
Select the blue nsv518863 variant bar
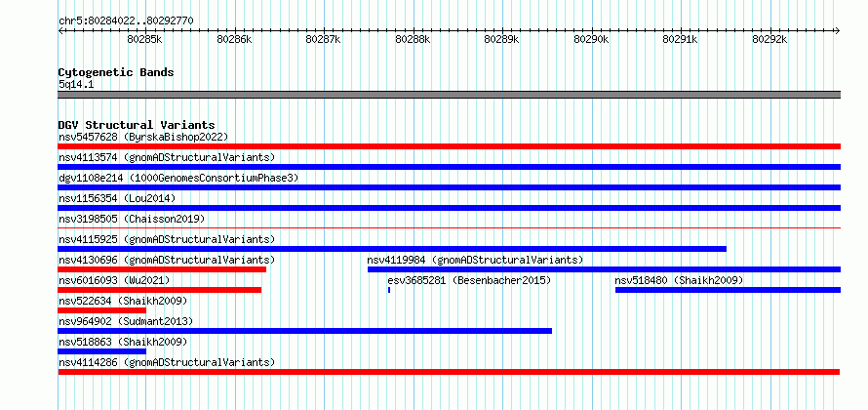point(101,351)
